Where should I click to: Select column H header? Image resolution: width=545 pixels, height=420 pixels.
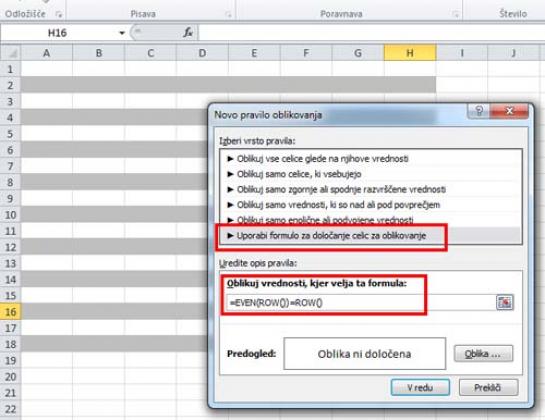(410, 53)
